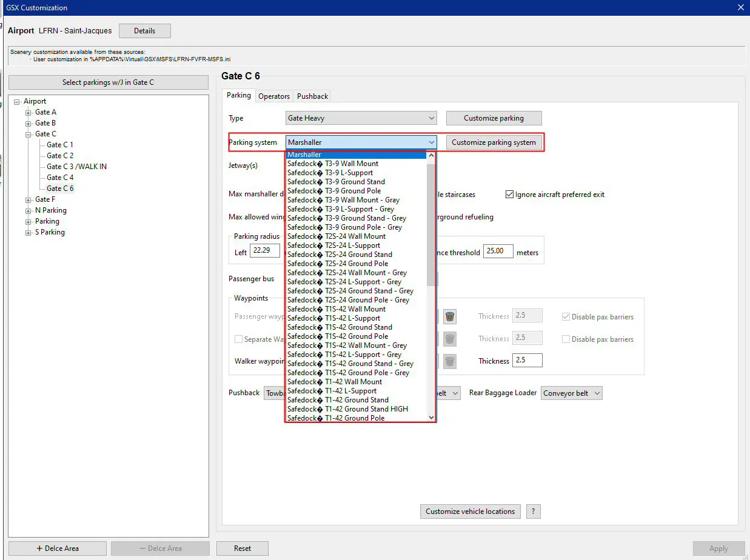Open the Parking system dropdown showing Marshaller
This screenshot has width=750, height=560.
click(361, 142)
